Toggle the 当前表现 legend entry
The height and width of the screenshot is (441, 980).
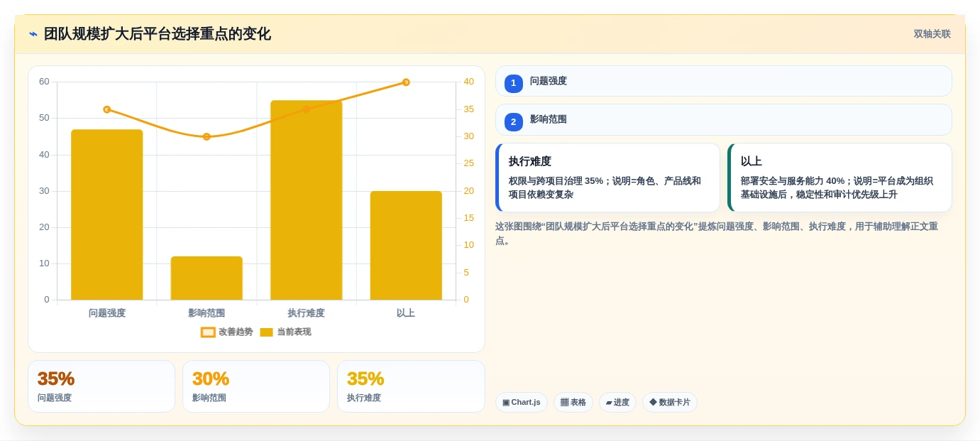[x=285, y=332]
